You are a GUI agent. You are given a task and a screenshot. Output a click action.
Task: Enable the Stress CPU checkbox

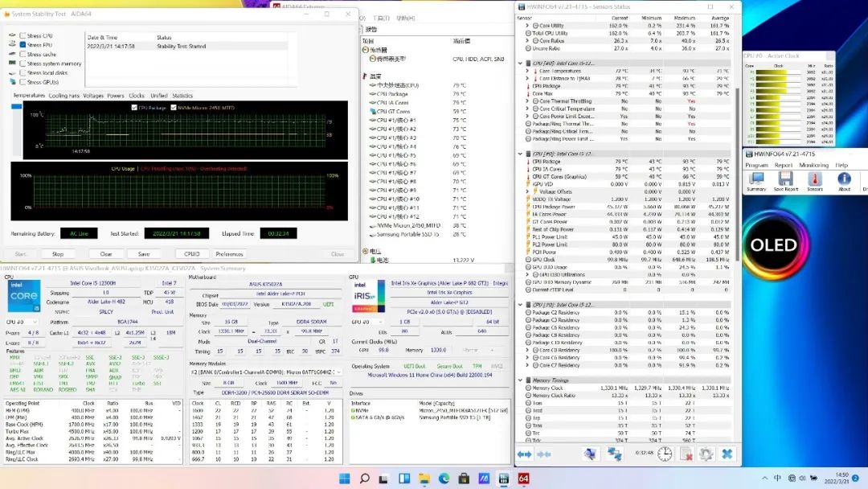coord(22,36)
